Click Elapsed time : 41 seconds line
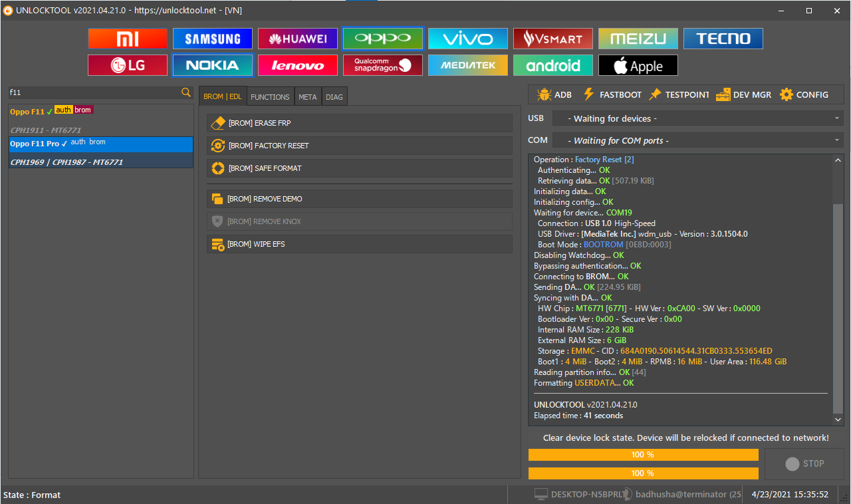The image size is (851, 504). 578,416
